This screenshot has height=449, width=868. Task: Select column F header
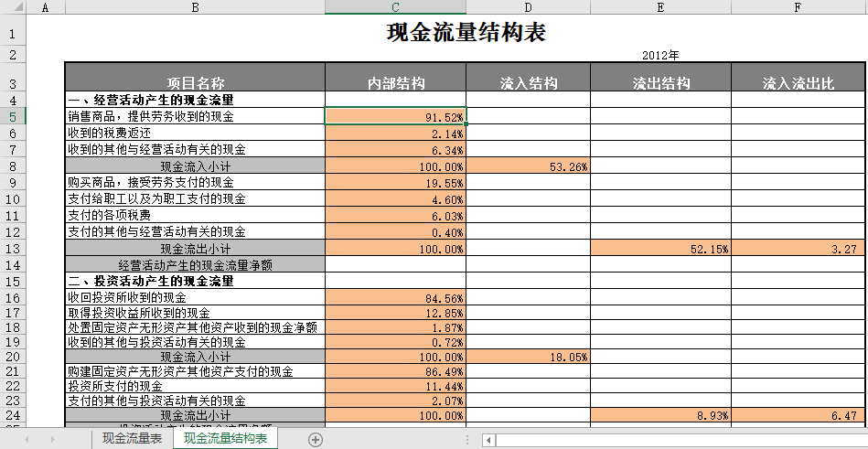(798, 7)
